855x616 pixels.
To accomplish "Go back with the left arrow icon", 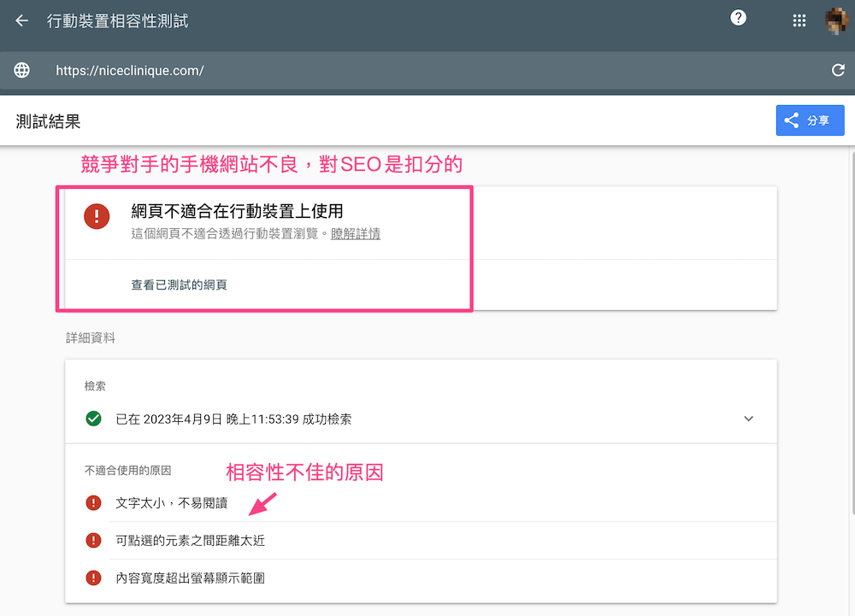I will point(22,21).
